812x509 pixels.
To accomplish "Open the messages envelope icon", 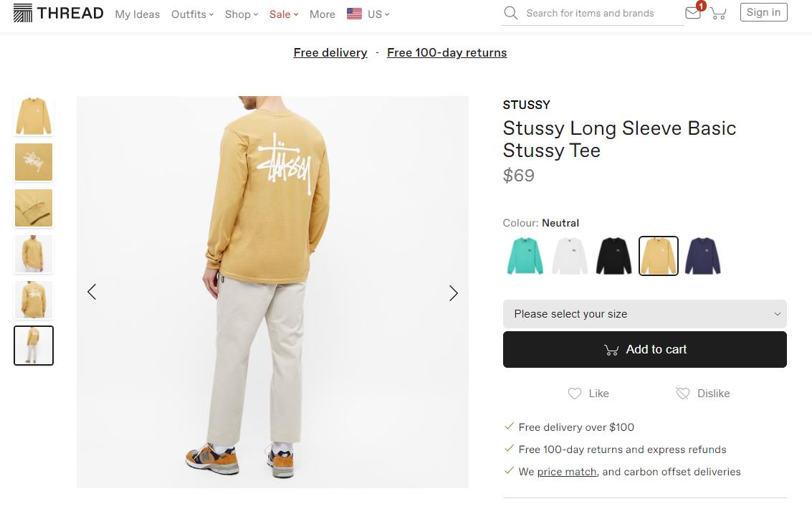I will pos(692,13).
